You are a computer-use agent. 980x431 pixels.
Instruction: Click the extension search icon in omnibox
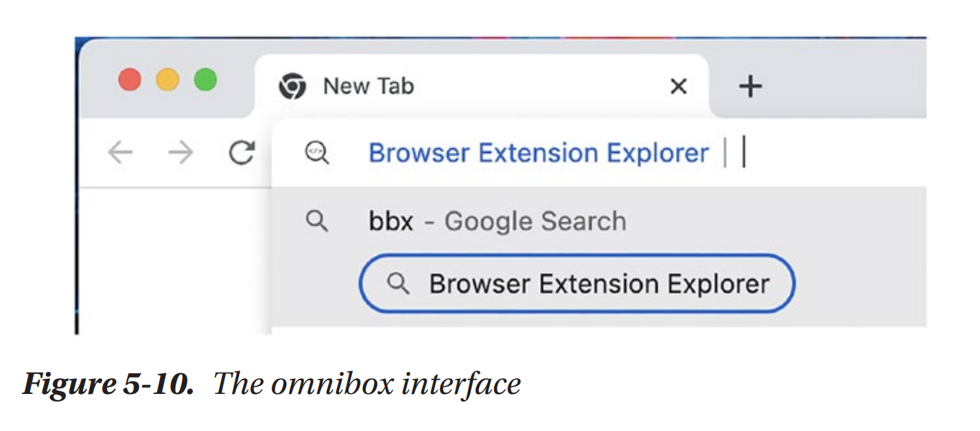316,153
